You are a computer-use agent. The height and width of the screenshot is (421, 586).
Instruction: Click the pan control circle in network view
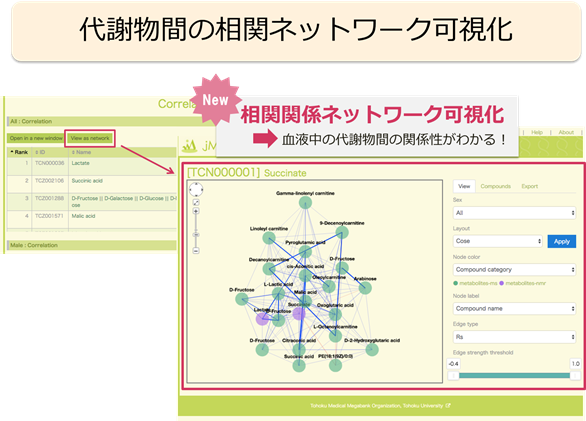(196, 190)
